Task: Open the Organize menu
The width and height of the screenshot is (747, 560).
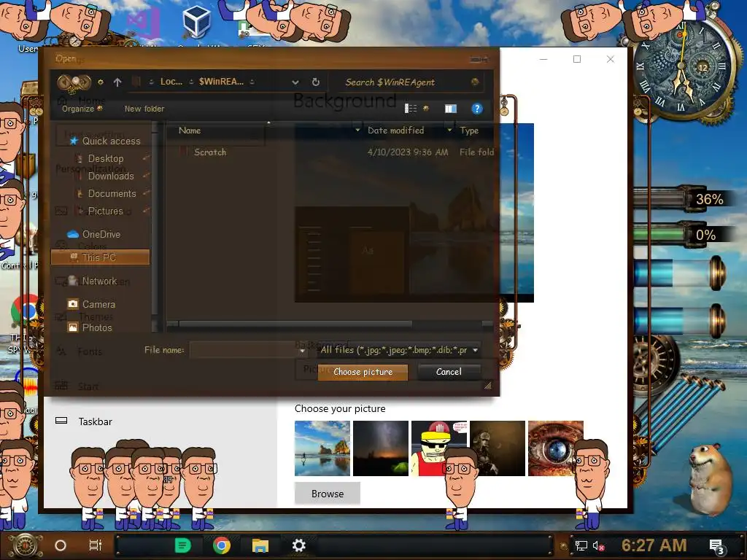Action: (82, 109)
